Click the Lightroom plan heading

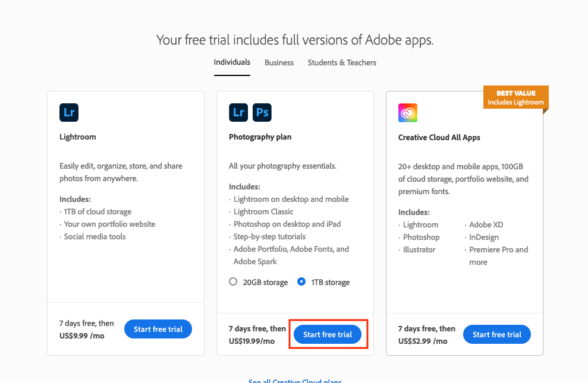(x=77, y=137)
